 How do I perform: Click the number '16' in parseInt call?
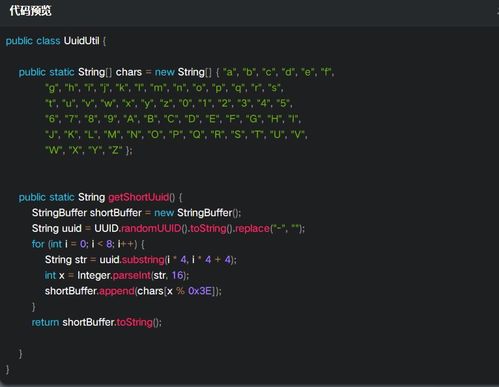coord(177,275)
